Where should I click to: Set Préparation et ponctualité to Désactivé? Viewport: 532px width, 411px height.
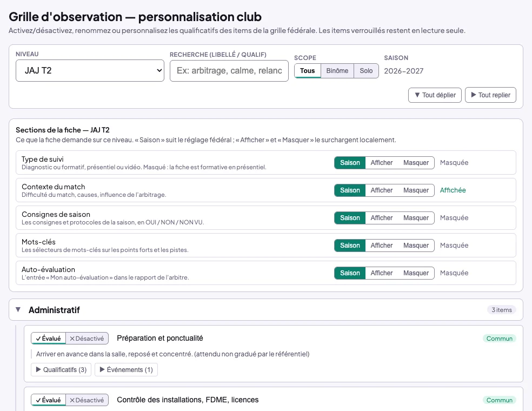pyautogui.click(x=87, y=339)
